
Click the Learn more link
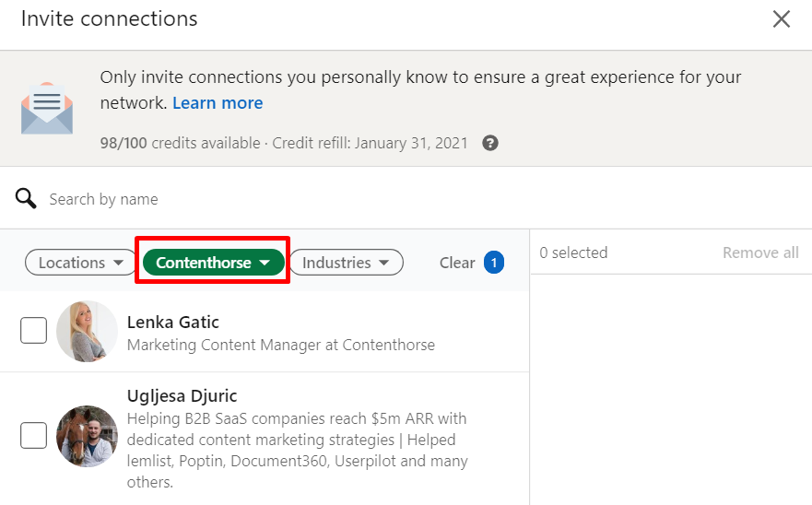point(218,103)
